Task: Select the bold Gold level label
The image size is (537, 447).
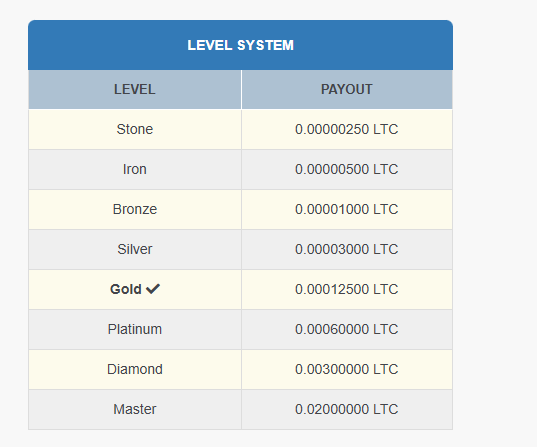Action: (126, 289)
